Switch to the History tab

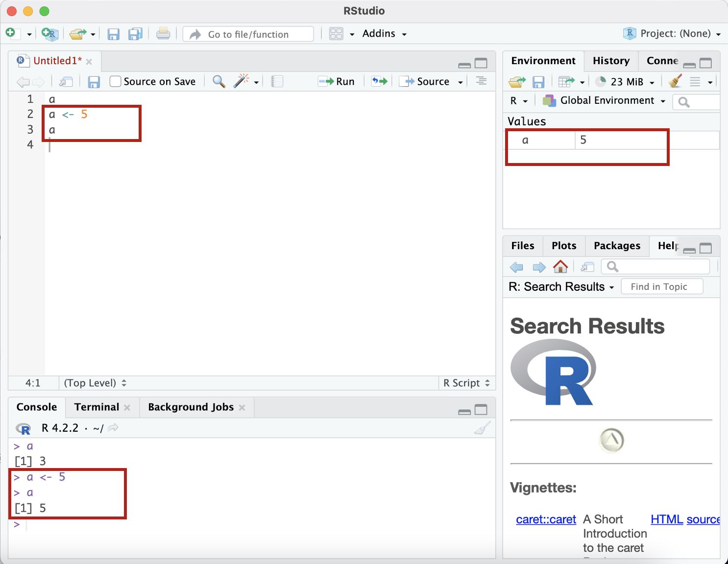click(x=611, y=61)
